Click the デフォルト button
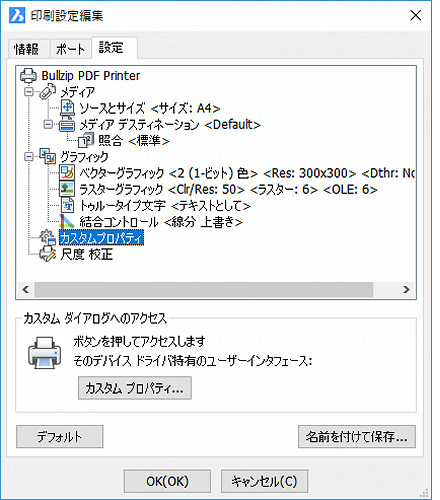Image resolution: width=440 pixels, height=500 pixels. point(60,436)
